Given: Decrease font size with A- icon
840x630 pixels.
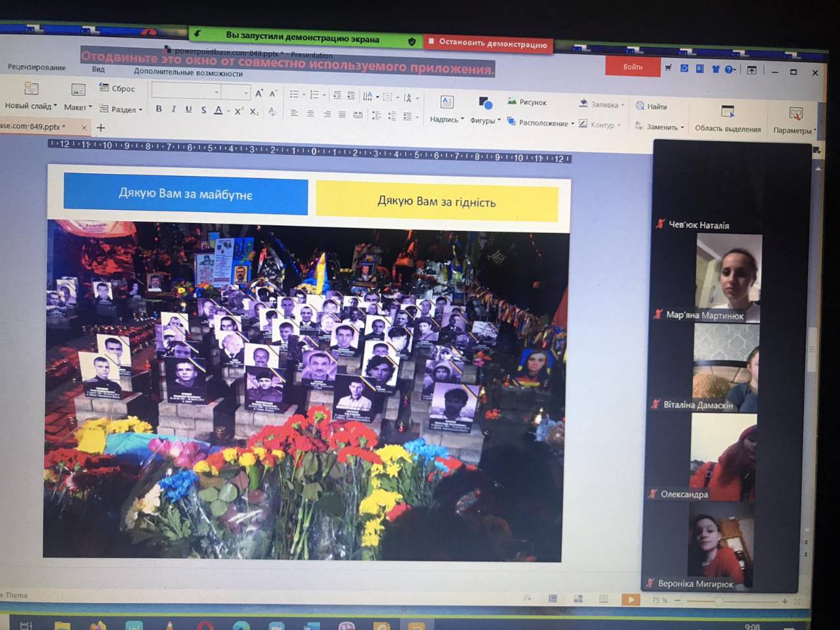Looking at the screenshot, I should point(273,93).
